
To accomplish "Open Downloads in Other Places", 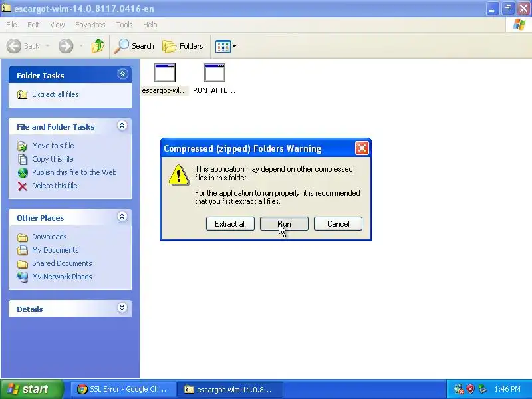I will coord(49,237).
